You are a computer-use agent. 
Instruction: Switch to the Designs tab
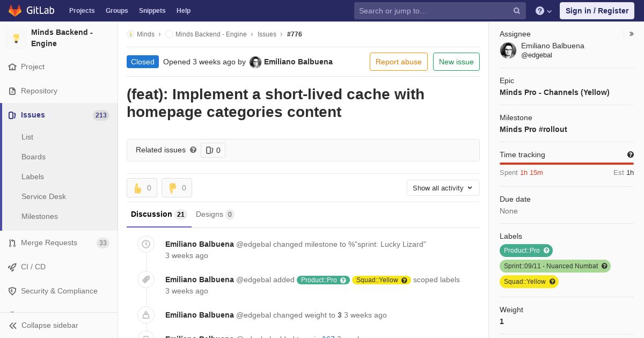tap(215, 214)
